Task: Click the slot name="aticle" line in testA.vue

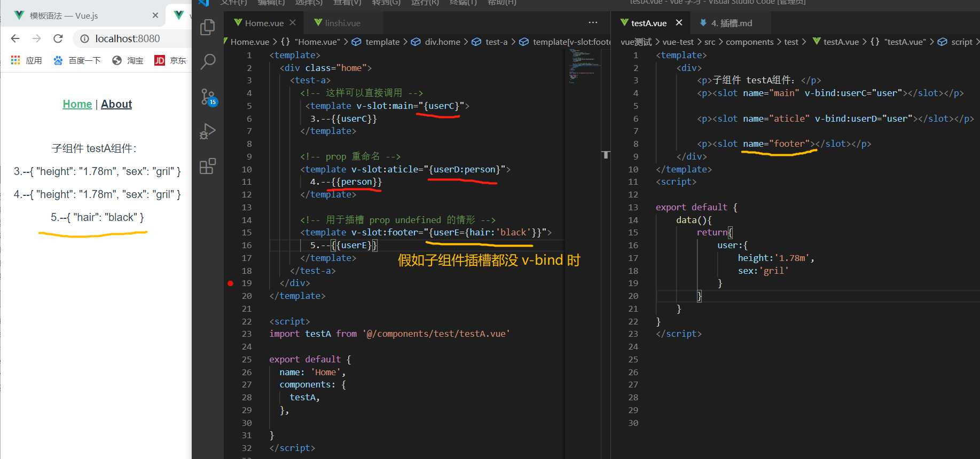Action: (x=835, y=118)
